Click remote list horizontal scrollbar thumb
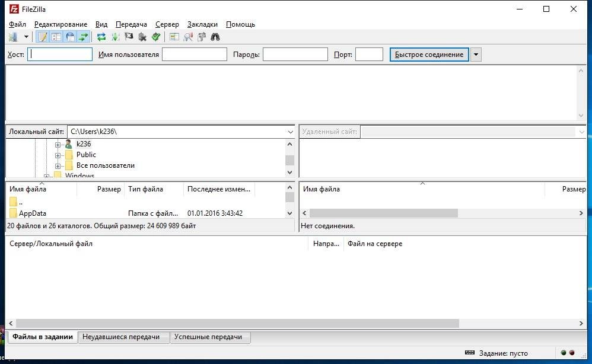Screen dimensions: 592x364 point(384,213)
